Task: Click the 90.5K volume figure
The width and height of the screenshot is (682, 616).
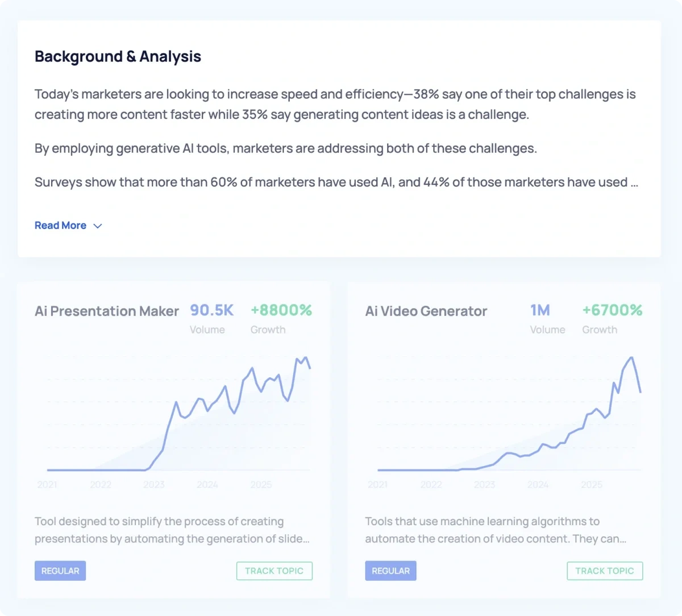Action: (211, 310)
